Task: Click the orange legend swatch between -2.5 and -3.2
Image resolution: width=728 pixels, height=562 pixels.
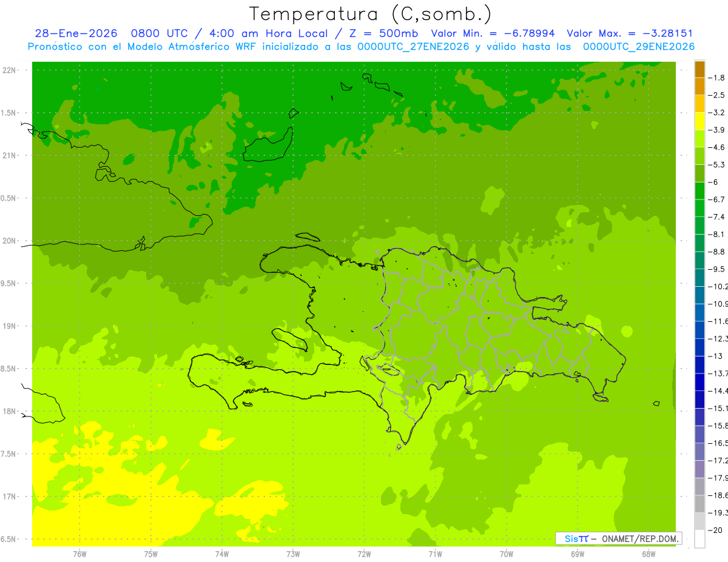Action: click(x=699, y=104)
